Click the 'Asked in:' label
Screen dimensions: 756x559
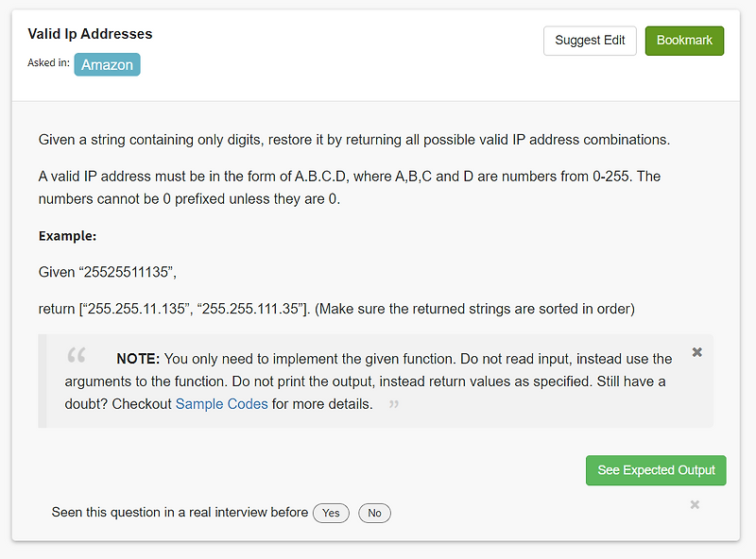pyautogui.click(x=48, y=64)
